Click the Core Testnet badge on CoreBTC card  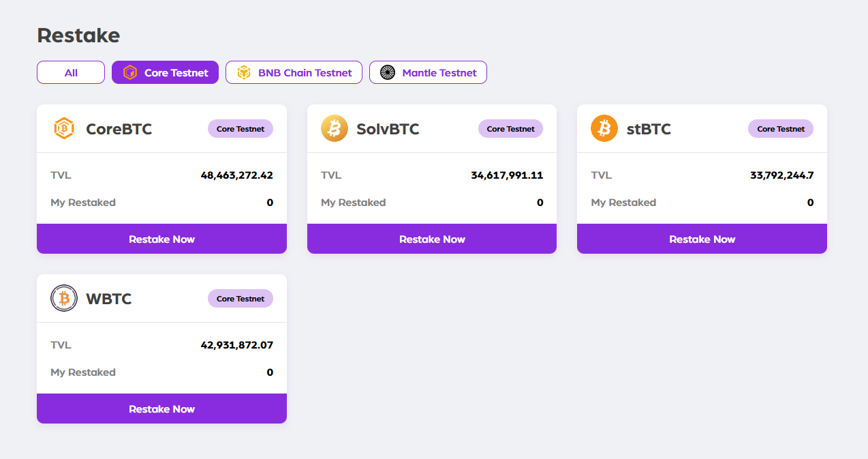click(240, 128)
